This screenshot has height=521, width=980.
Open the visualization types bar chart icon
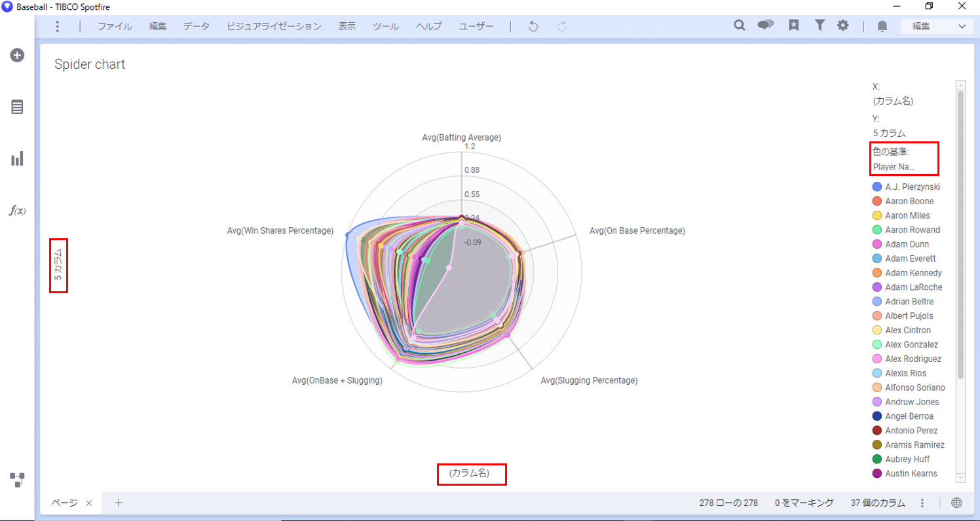click(x=17, y=158)
